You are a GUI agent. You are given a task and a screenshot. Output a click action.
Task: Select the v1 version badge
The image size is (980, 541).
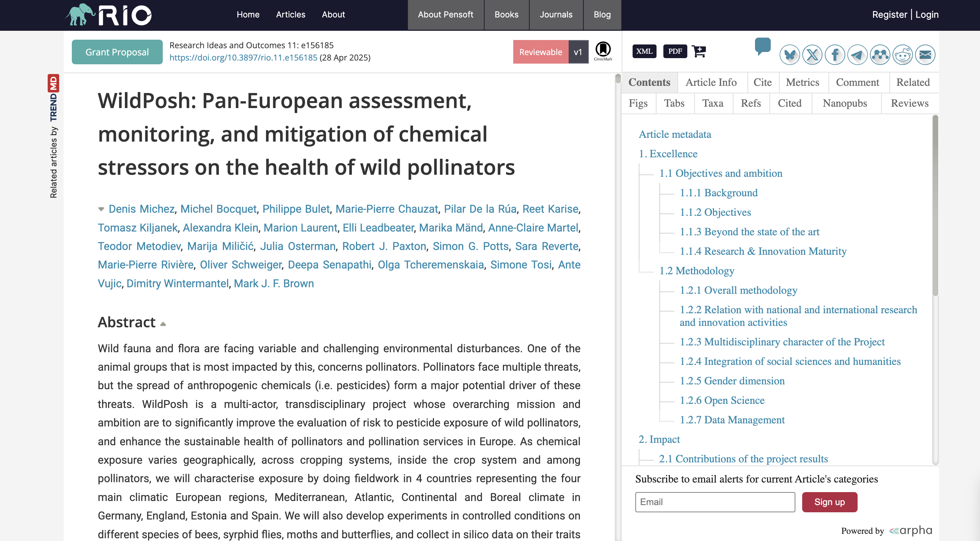[x=578, y=52]
